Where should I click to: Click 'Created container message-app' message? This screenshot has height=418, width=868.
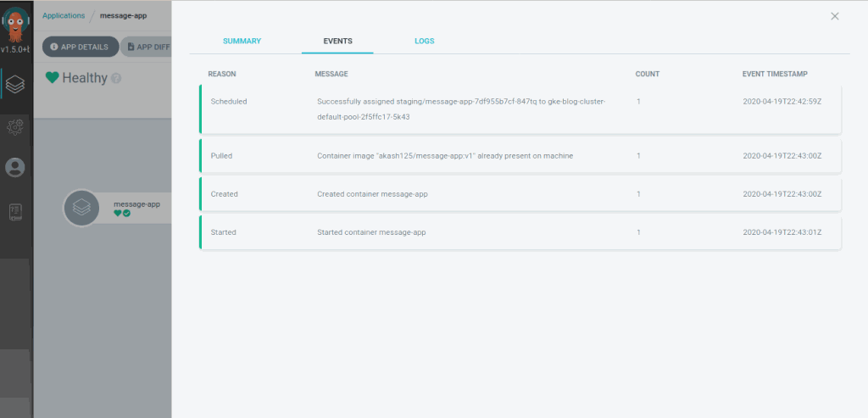372,194
